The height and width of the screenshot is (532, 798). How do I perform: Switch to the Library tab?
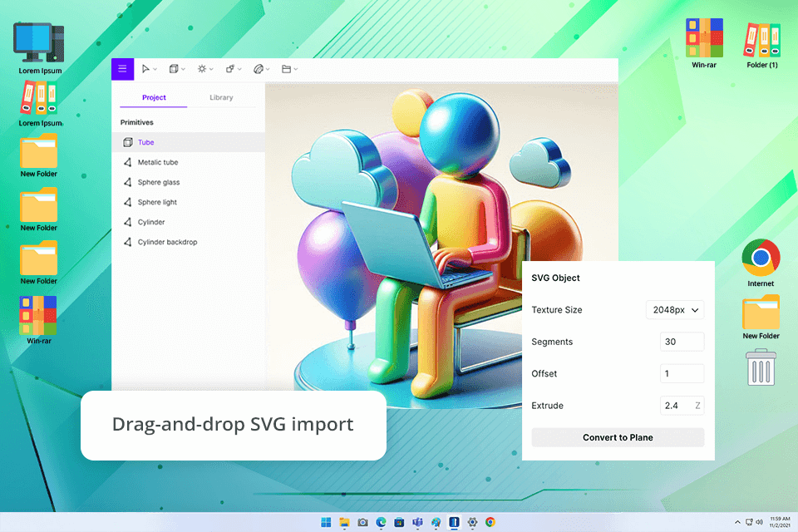[221, 97]
